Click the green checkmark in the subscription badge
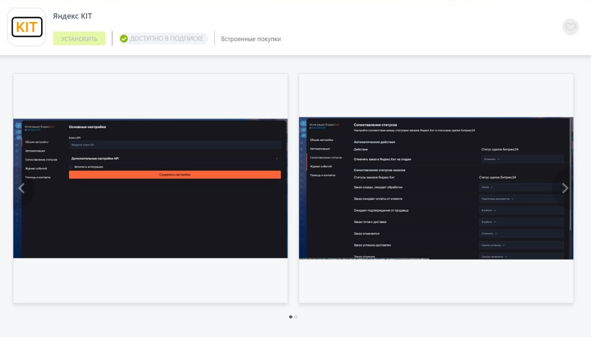This screenshot has width=591, height=364. tap(124, 39)
